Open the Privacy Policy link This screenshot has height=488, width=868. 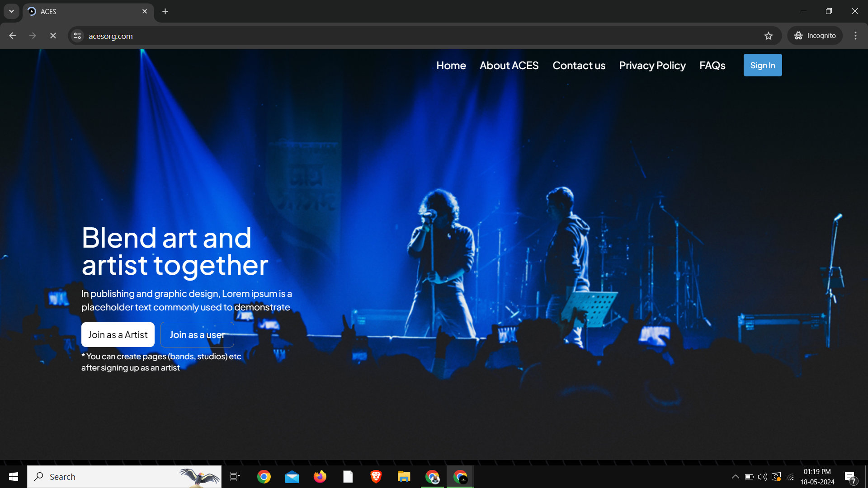pos(652,66)
